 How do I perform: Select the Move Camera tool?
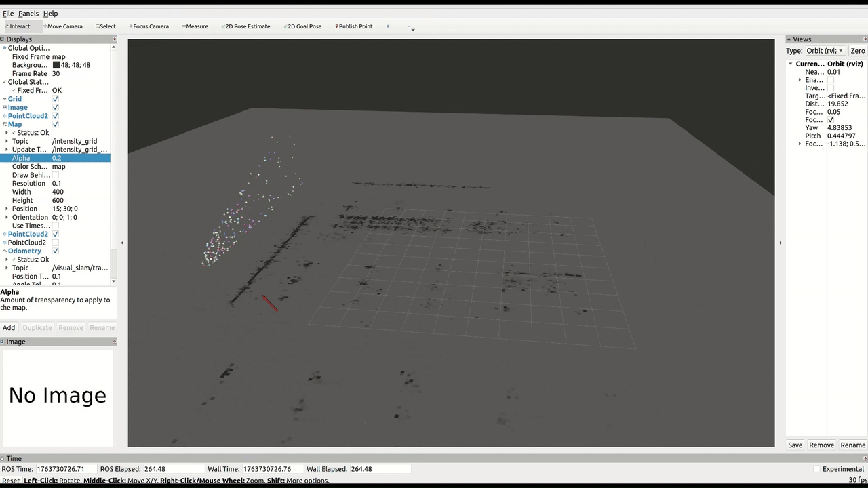pos(63,26)
